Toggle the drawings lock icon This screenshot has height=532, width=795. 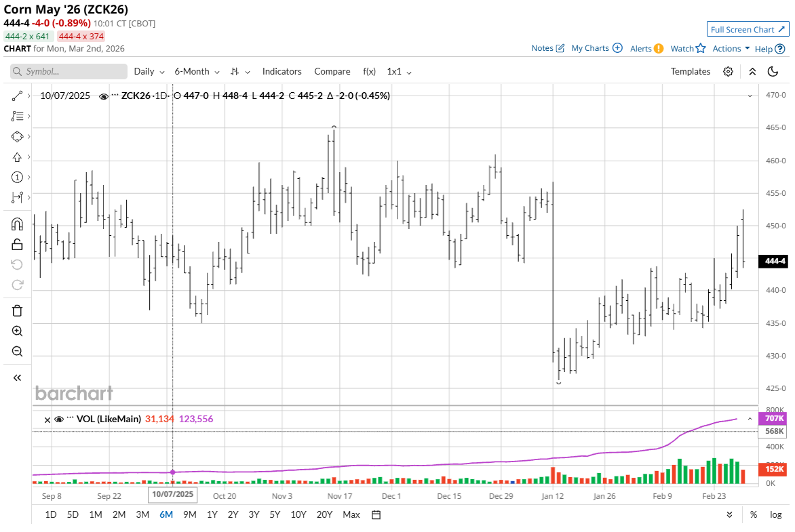pos(17,244)
